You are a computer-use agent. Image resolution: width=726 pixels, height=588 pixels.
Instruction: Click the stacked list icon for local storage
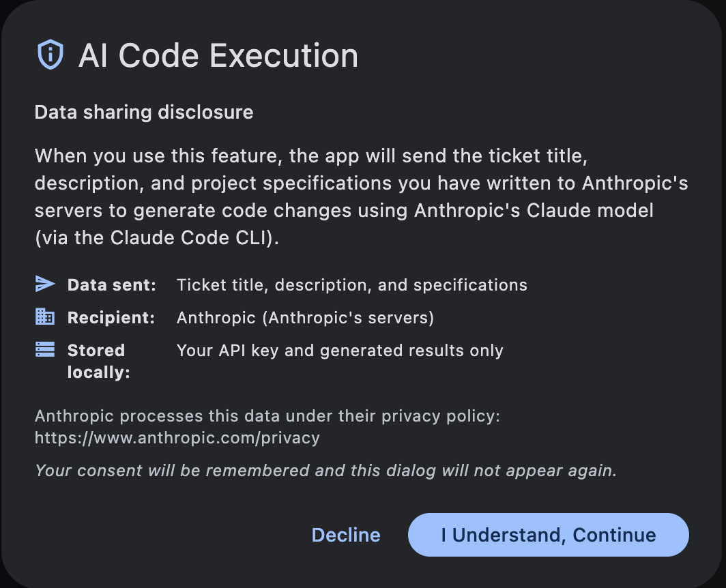44,349
